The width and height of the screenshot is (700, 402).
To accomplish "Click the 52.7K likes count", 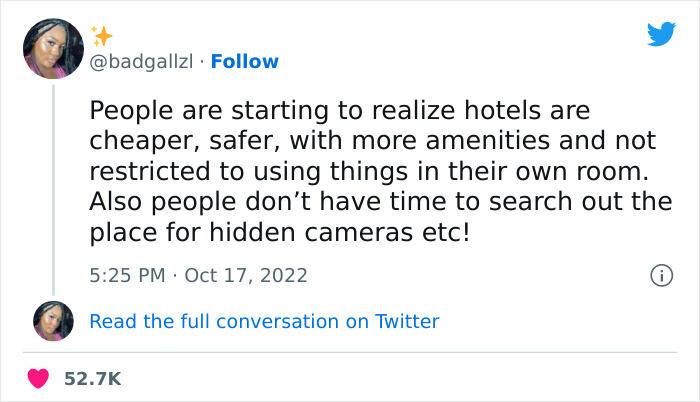I will click(x=94, y=379).
